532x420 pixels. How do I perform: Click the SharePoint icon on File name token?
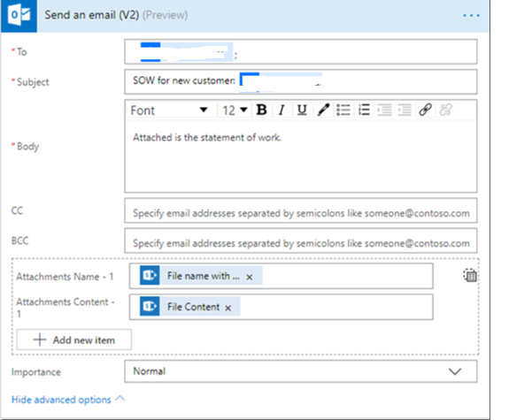(x=150, y=275)
